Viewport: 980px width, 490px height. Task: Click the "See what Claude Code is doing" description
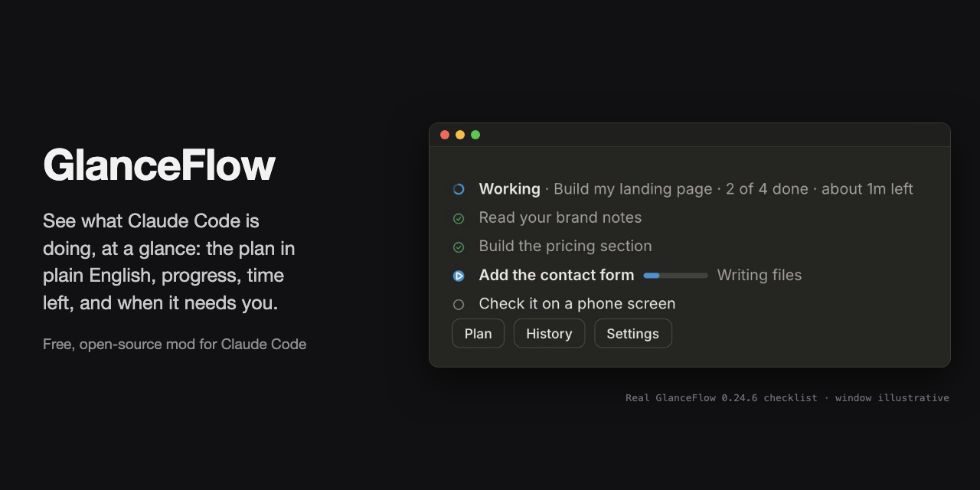(x=169, y=262)
